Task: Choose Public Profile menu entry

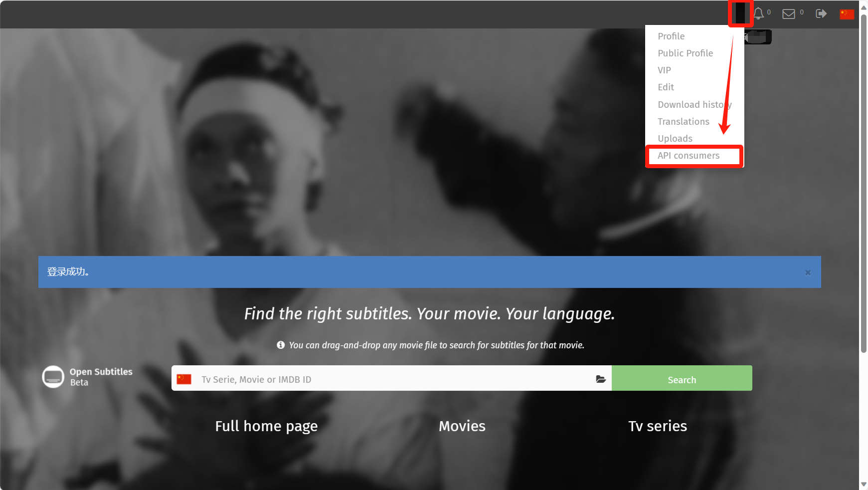Action: pos(685,53)
